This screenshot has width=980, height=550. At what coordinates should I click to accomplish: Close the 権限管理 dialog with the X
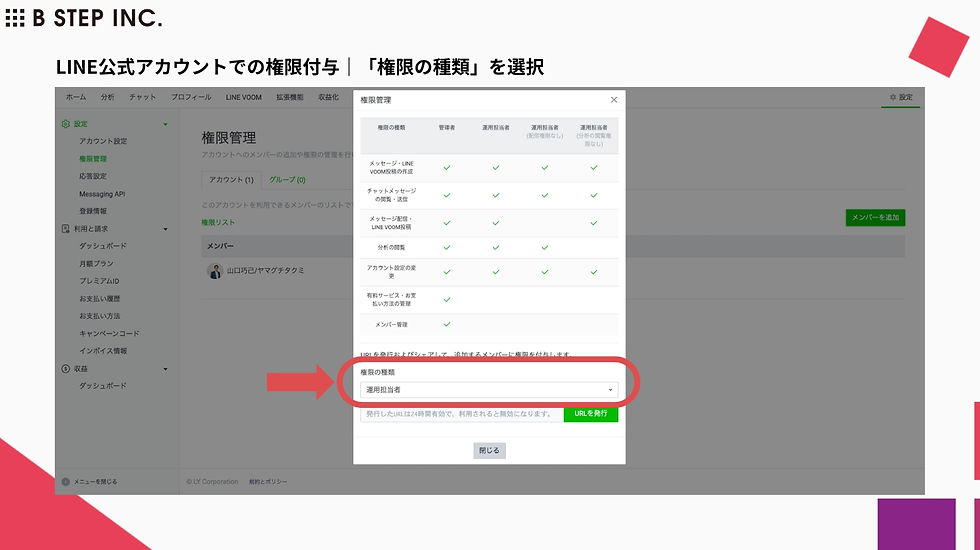pos(614,100)
